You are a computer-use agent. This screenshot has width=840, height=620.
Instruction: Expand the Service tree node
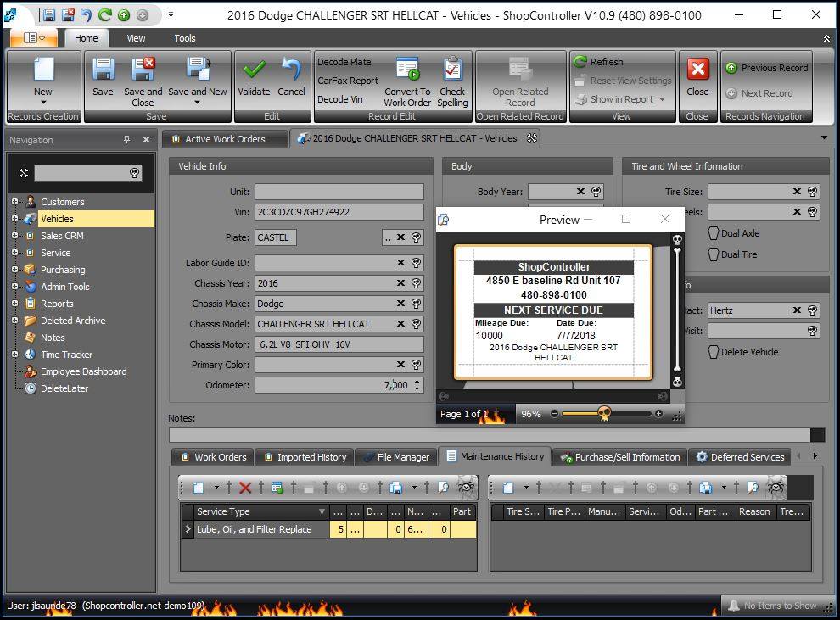coord(14,253)
